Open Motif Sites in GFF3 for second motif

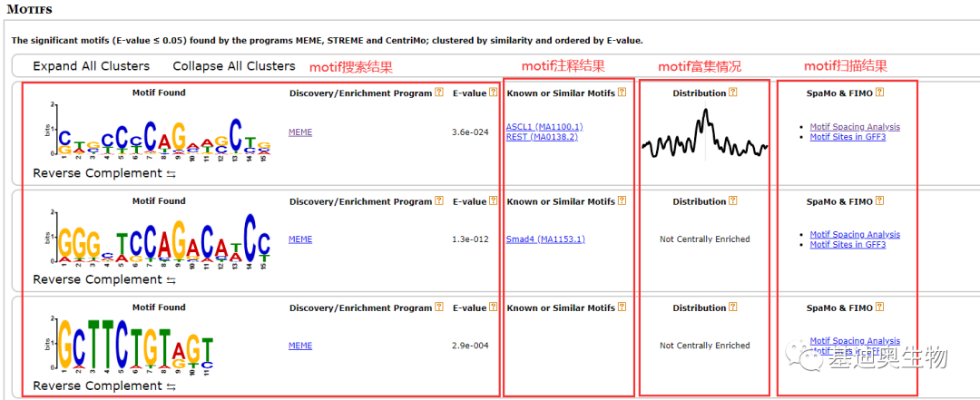848,245
